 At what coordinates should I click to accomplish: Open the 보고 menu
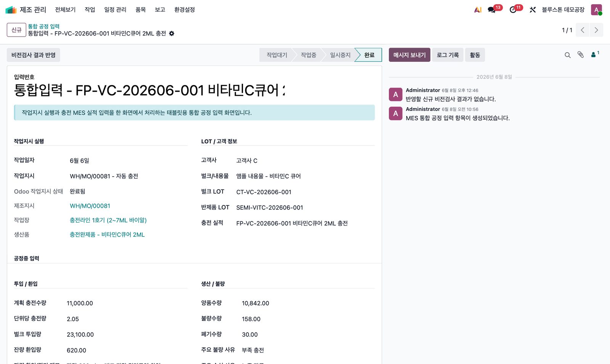tap(160, 10)
